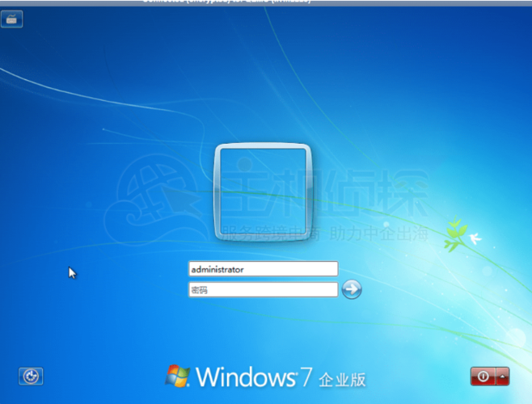The image size is (532, 404).
Task: Click the administrator username field
Action: click(x=263, y=269)
